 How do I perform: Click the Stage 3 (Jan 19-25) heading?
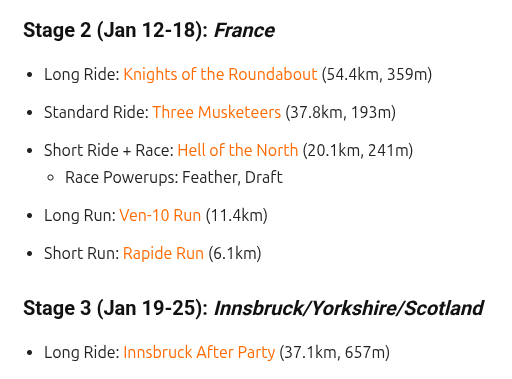[x=116, y=308]
